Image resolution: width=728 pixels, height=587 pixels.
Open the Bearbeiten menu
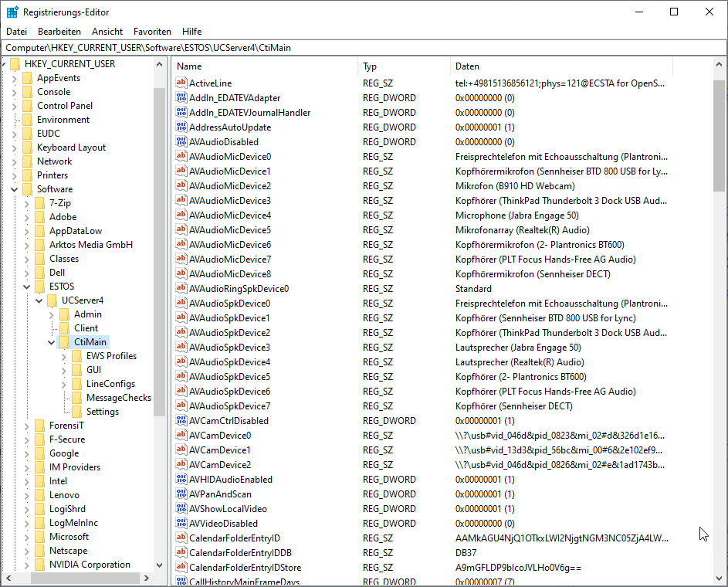tap(59, 32)
